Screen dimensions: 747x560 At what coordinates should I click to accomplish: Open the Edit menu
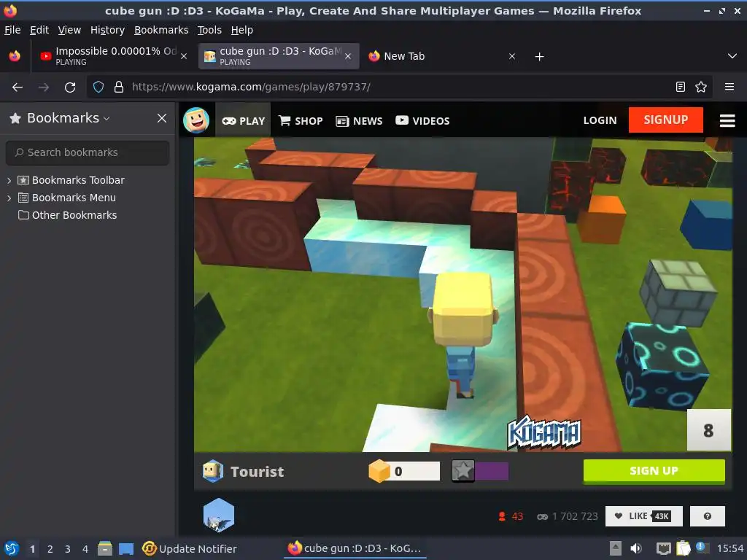pyautogui.click(x=39, y=30)
